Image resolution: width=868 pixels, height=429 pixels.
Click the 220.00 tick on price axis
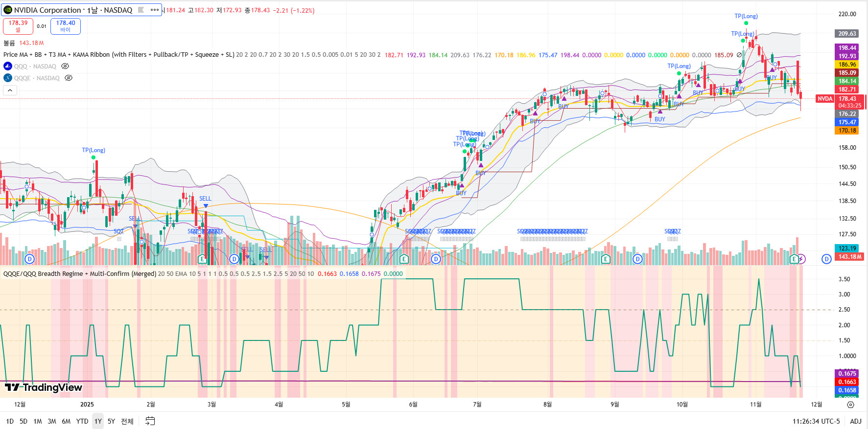pyautogui.click(x=847, y=14)
